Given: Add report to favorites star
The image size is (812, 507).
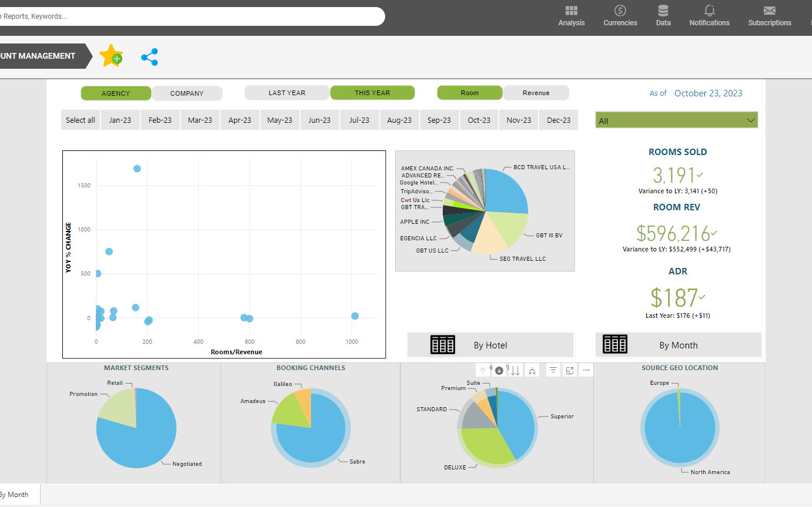Looking at the screenshot, I should pyautogui.click(x=111, y=56).
